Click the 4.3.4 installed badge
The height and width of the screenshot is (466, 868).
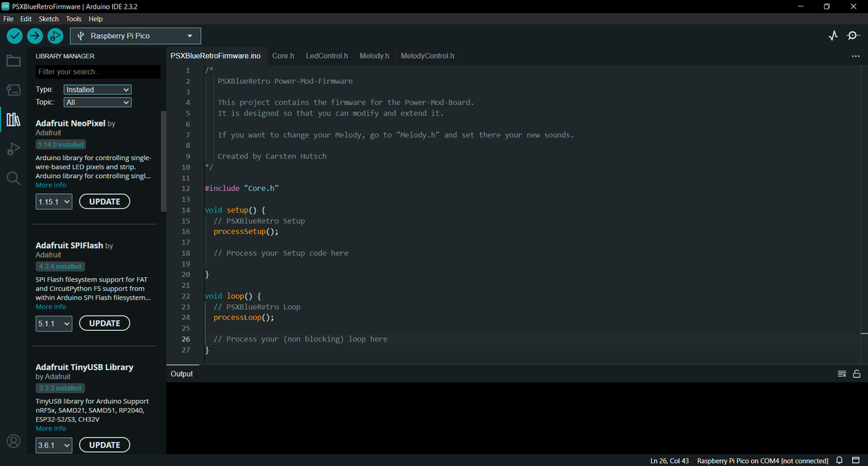(x=61, y=266)
